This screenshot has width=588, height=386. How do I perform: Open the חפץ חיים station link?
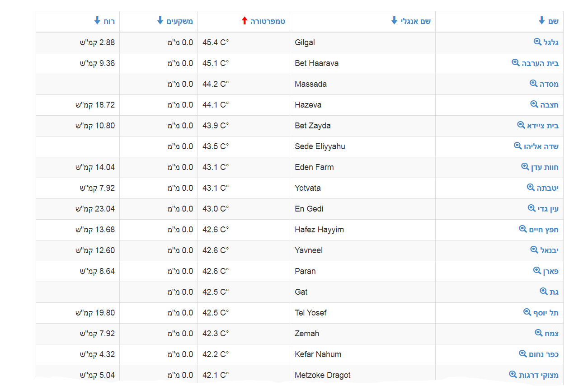(544, 230)
